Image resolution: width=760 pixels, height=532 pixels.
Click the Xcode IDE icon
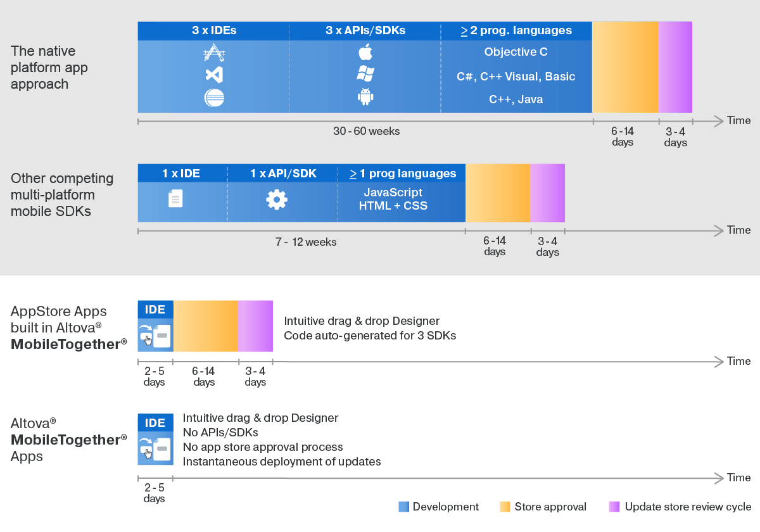pyautogui.click(x=214, y=53)
